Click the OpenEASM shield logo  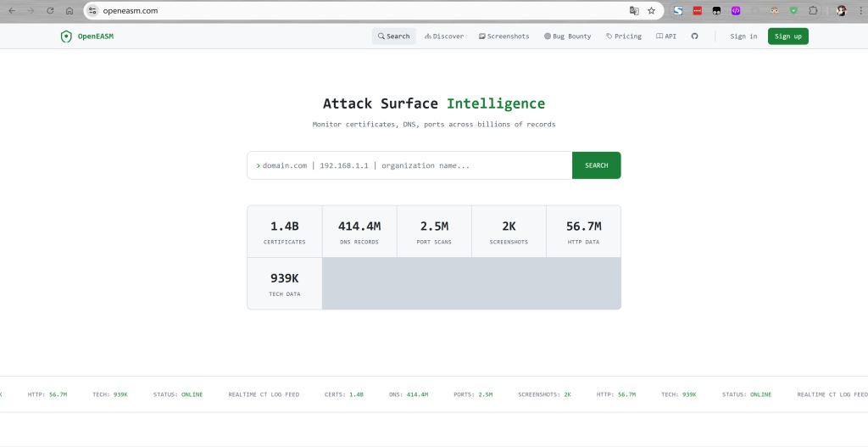tap(66, 36)
